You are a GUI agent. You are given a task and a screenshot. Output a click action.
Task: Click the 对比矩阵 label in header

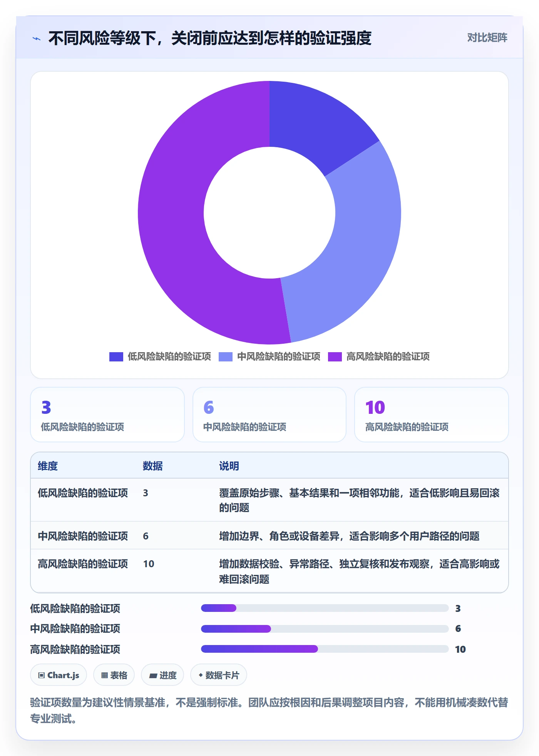click(487, 38)
